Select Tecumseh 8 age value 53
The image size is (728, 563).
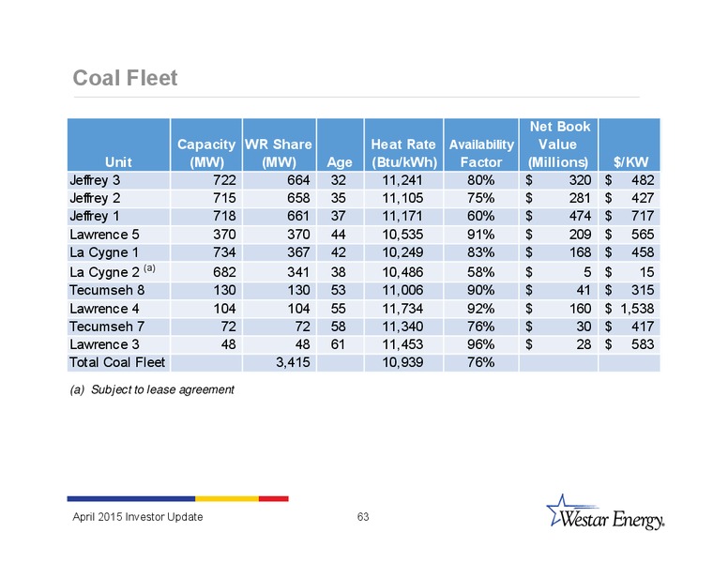click(338, 290)
